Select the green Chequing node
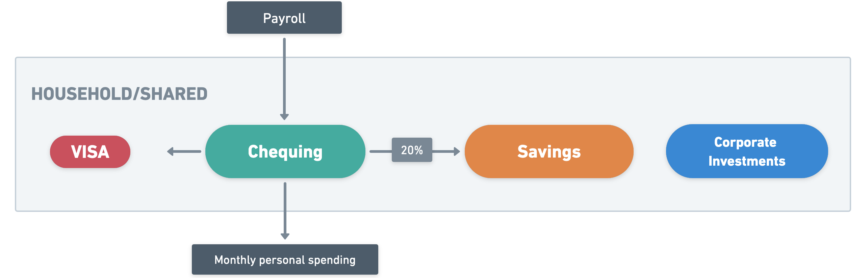This screenshot has width=868, height=278. 285,151
